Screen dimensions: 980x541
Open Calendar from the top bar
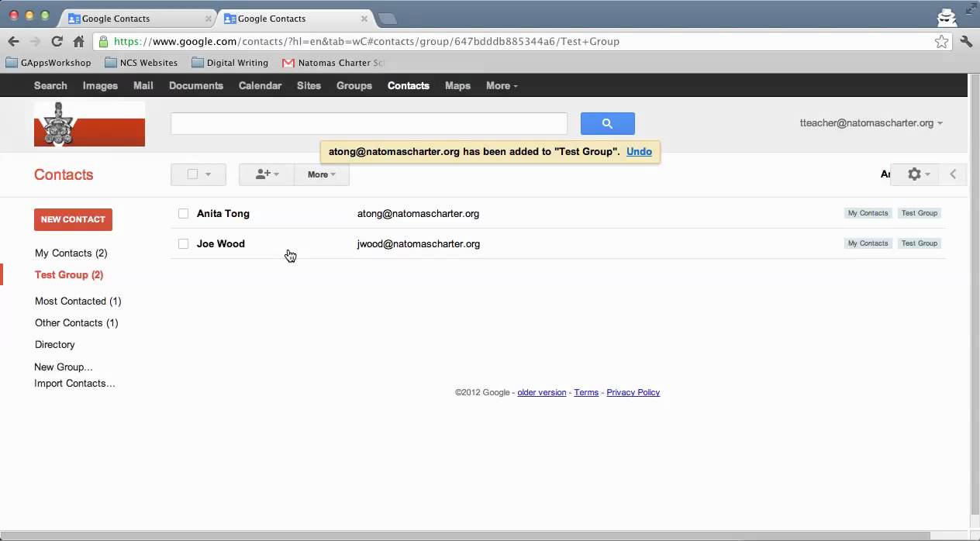[x=260, y=85]
